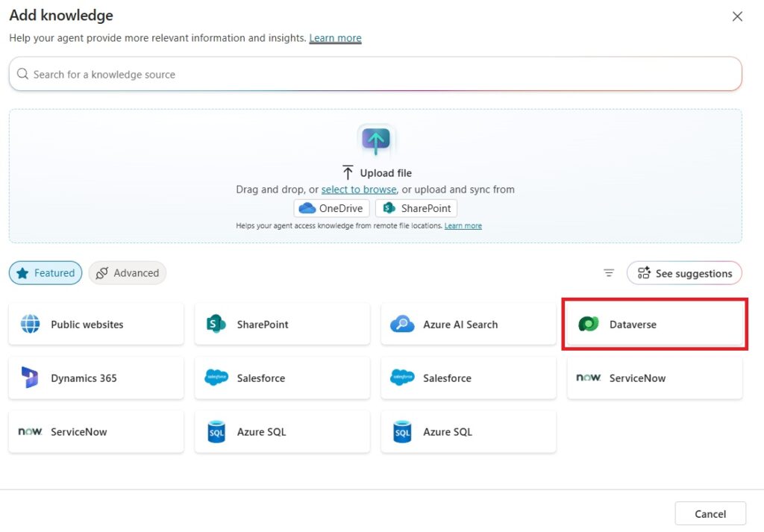Click the SharePoint tile under Featured sources
The image size is (764, 532).
[x=282, y=325]
